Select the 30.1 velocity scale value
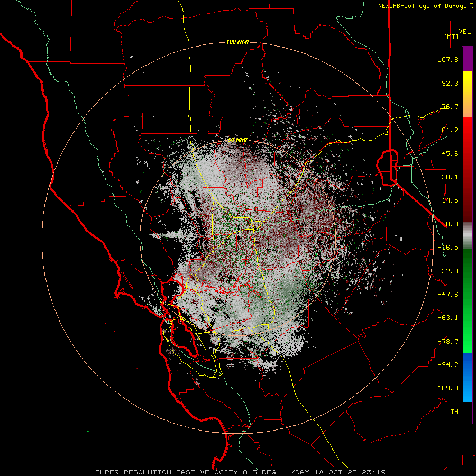 (450, 177)
